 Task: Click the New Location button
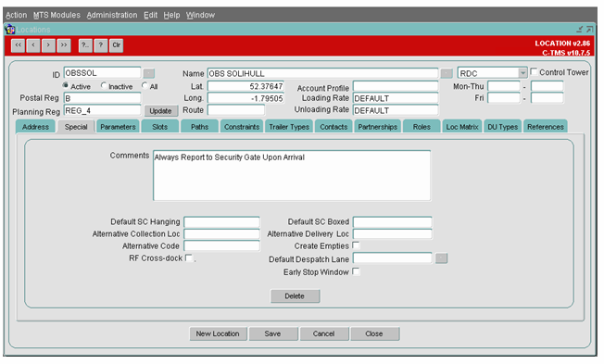point(218,333)
